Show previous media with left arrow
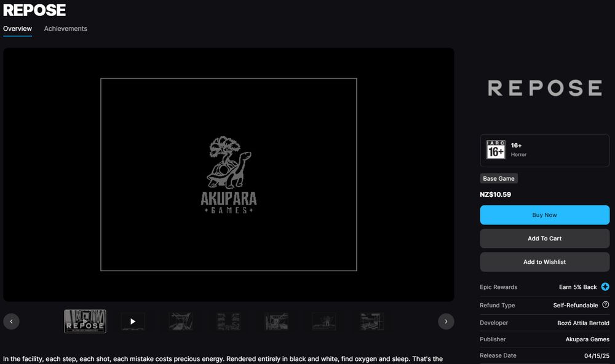 pos(11,322)
